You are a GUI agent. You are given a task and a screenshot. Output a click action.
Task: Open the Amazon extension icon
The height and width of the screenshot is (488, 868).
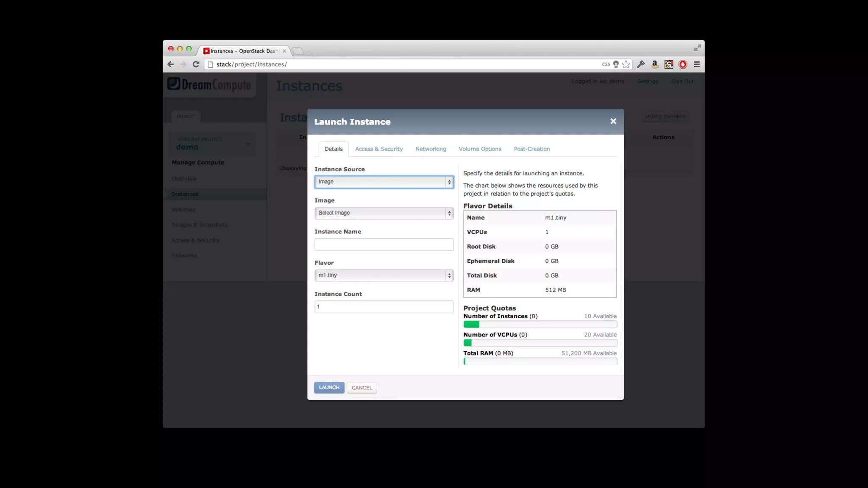[x=655, y=64]
